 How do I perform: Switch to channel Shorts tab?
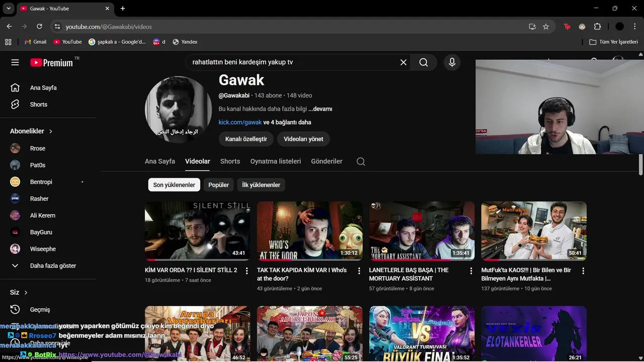coord(230,161)
